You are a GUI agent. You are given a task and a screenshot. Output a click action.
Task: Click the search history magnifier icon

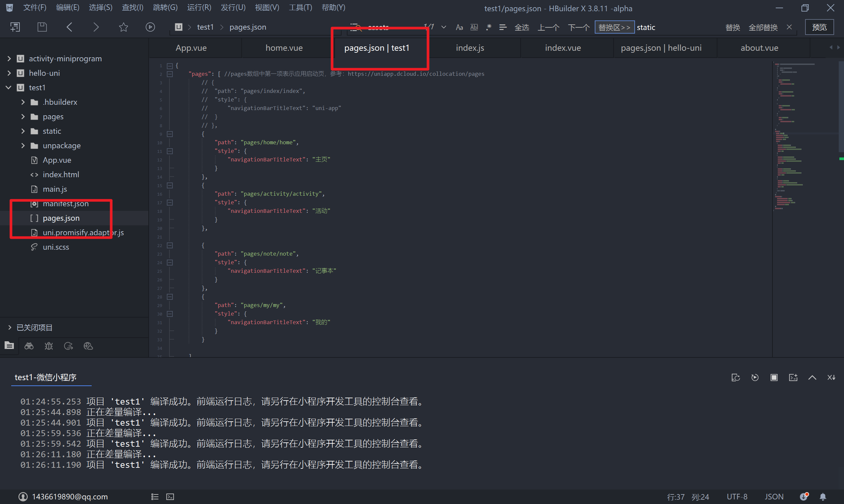356,27
